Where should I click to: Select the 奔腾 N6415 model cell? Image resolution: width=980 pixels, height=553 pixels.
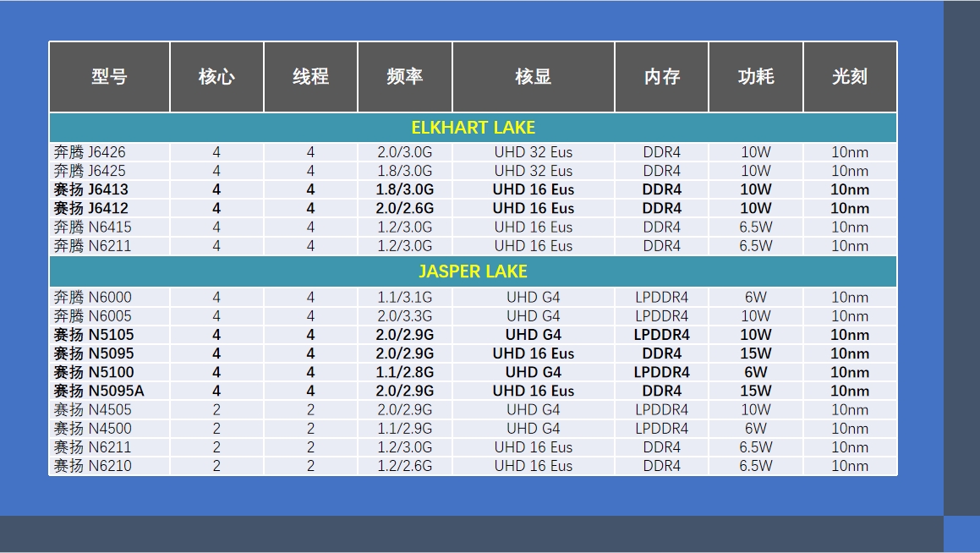coord(109,227)
